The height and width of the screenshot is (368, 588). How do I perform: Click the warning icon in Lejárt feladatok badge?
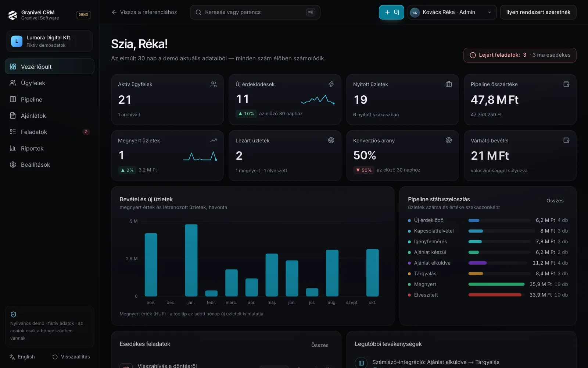[x=473, y=55]
